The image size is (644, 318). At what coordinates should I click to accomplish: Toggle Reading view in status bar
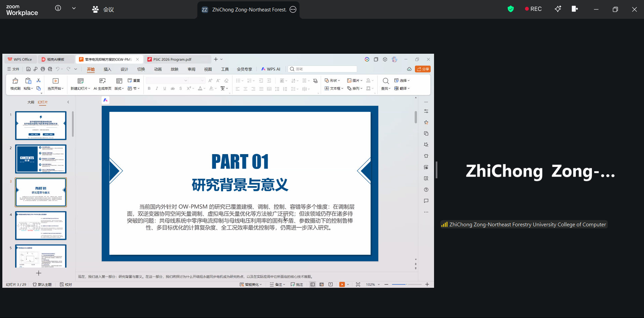tap(331, 284)
